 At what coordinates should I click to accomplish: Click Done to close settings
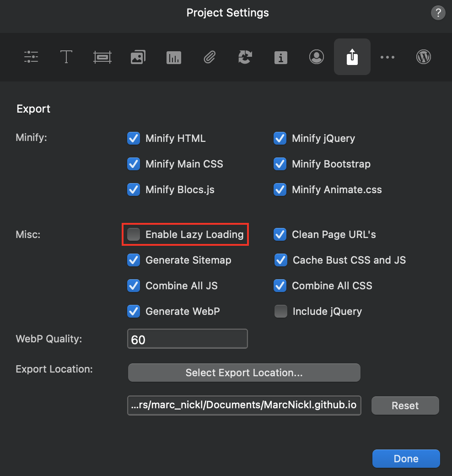pyautogui.click(x=406, y=459)
